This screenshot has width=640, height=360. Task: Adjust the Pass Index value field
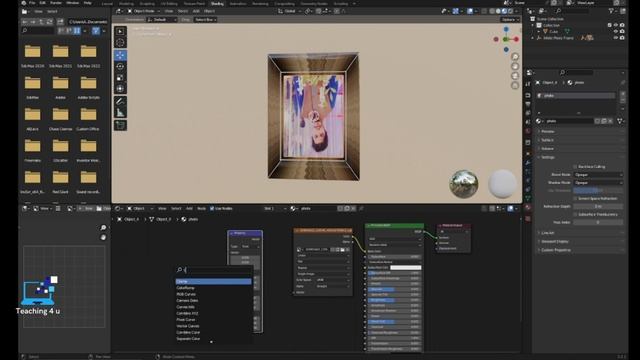(x=598, y=222)
